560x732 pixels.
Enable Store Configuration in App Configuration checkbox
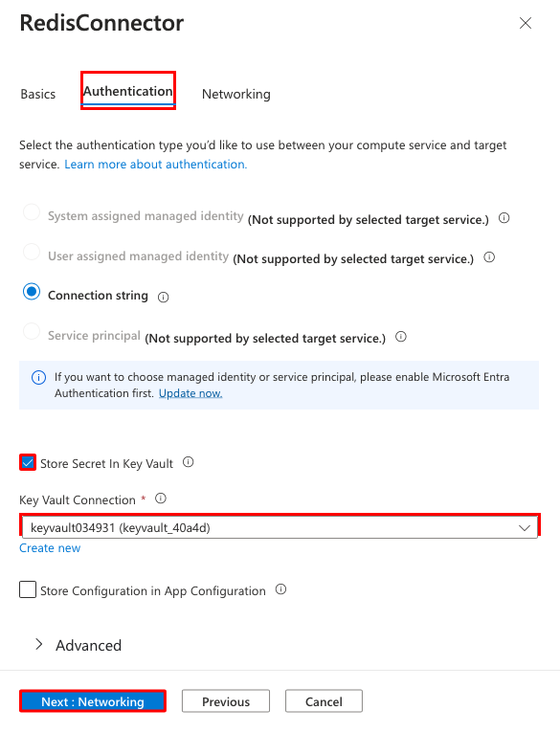[28, 589]
